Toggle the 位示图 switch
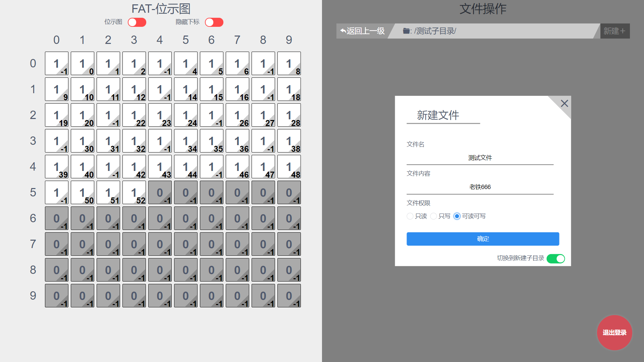The width and height of the screenshot is (644, 362). point(137,22)
